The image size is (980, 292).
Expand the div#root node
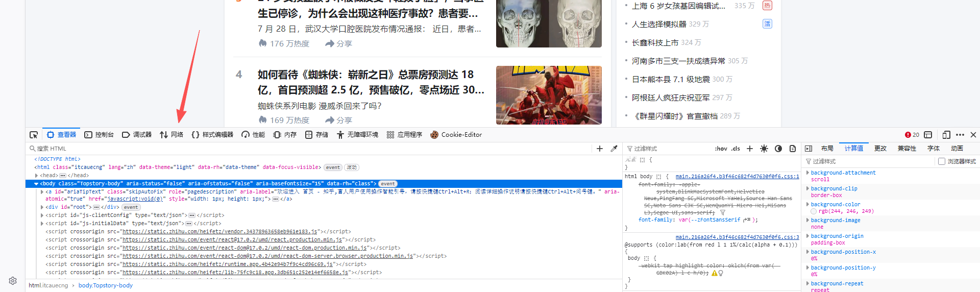42,207
